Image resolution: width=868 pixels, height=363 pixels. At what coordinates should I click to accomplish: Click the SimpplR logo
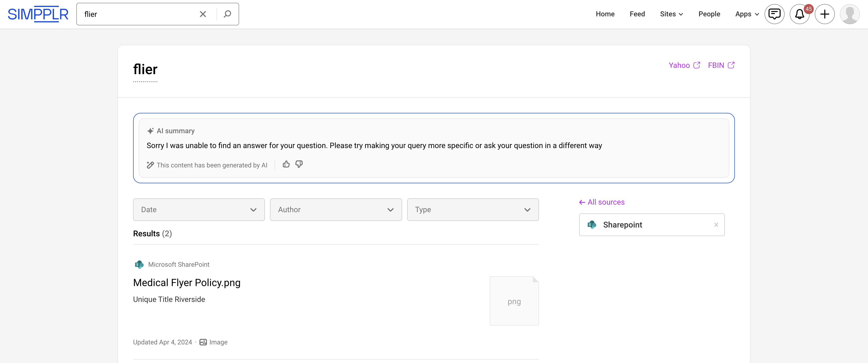(x=38, y=14)
